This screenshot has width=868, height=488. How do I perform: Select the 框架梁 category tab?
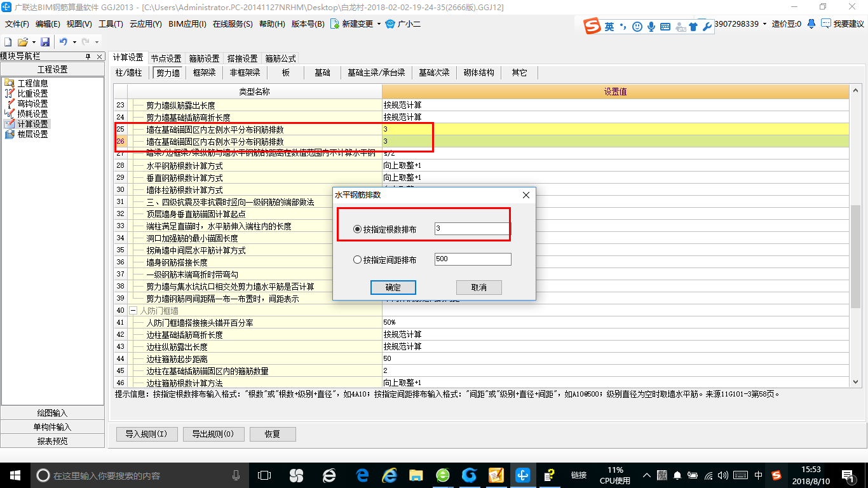tap(205, 73)
